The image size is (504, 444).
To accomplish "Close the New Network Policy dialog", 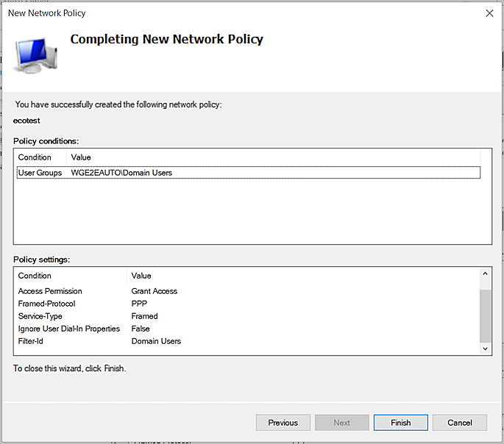I will click(x=489, y=12).
